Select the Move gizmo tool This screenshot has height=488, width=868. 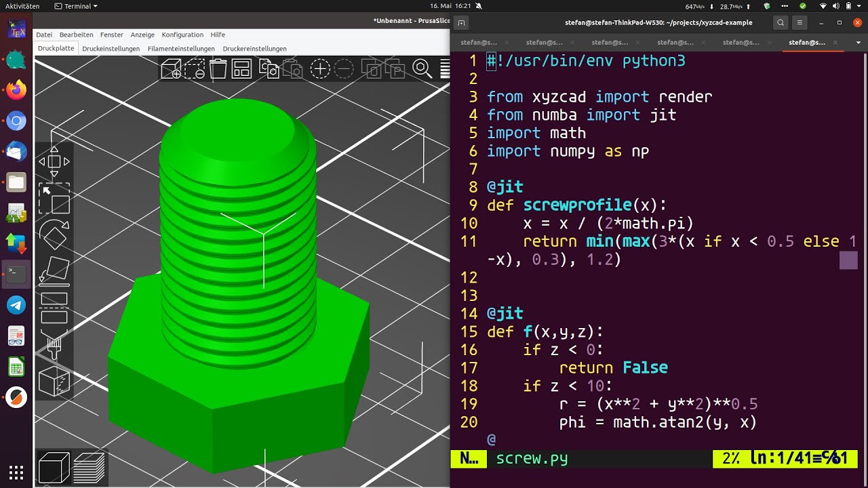54,162
